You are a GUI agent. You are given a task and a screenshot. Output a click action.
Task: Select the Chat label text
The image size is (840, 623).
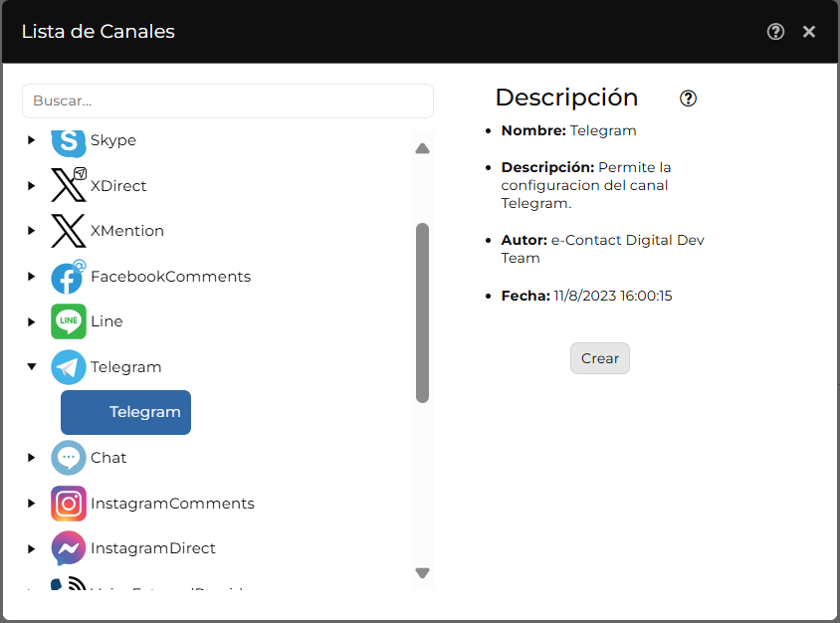pyautogui.click(x=108, y=458)
